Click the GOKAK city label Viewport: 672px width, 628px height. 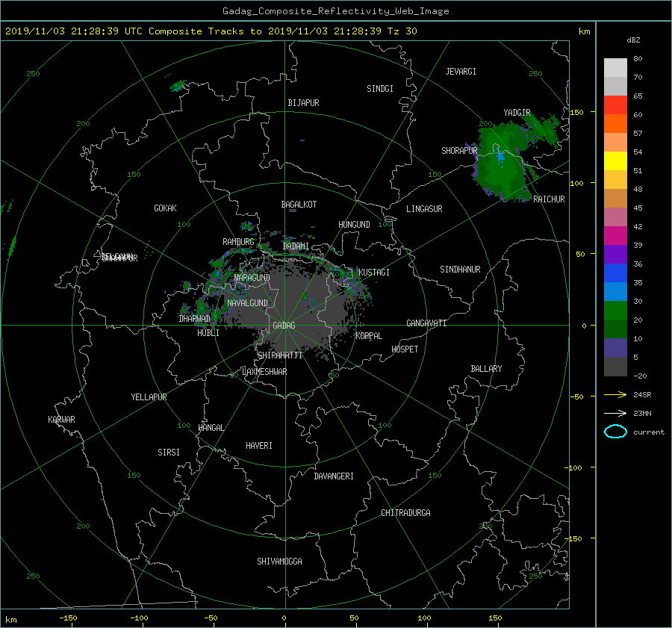(x=165, y=208)
